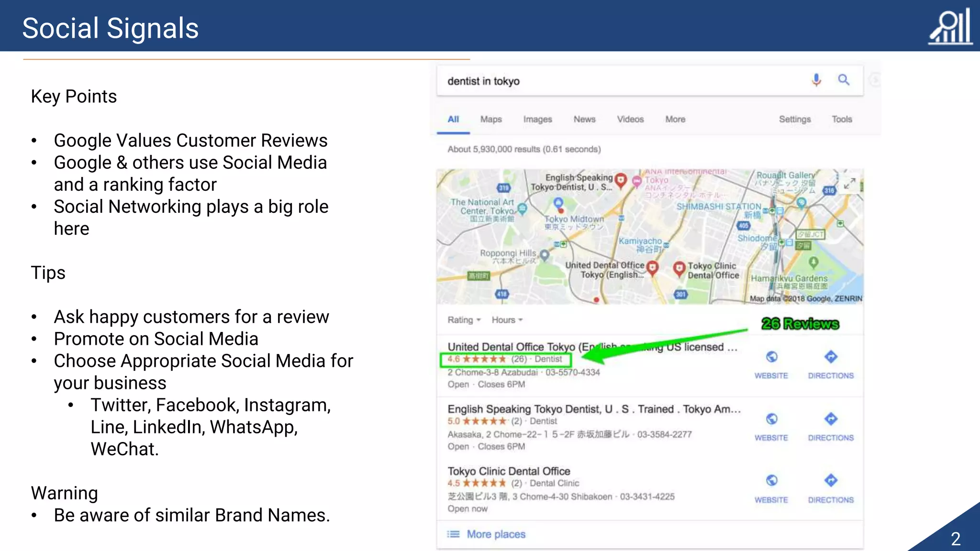Open English Speaking Tokyo Dentist listing title

point(594,409)
